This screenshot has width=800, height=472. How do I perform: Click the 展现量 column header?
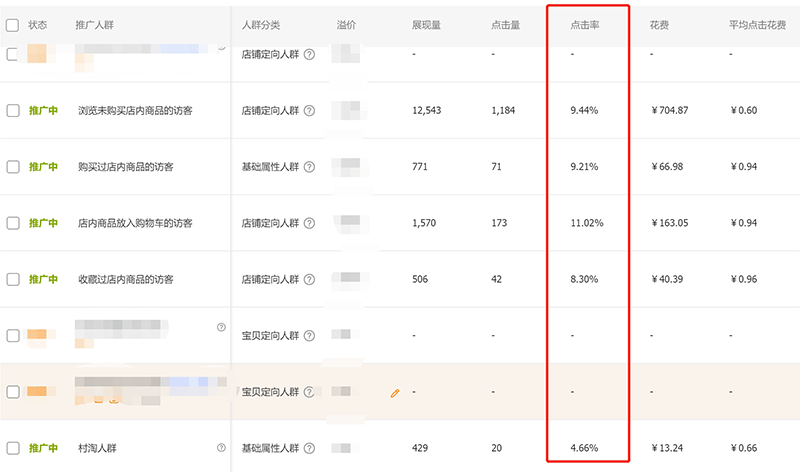(x=425, y=23)
